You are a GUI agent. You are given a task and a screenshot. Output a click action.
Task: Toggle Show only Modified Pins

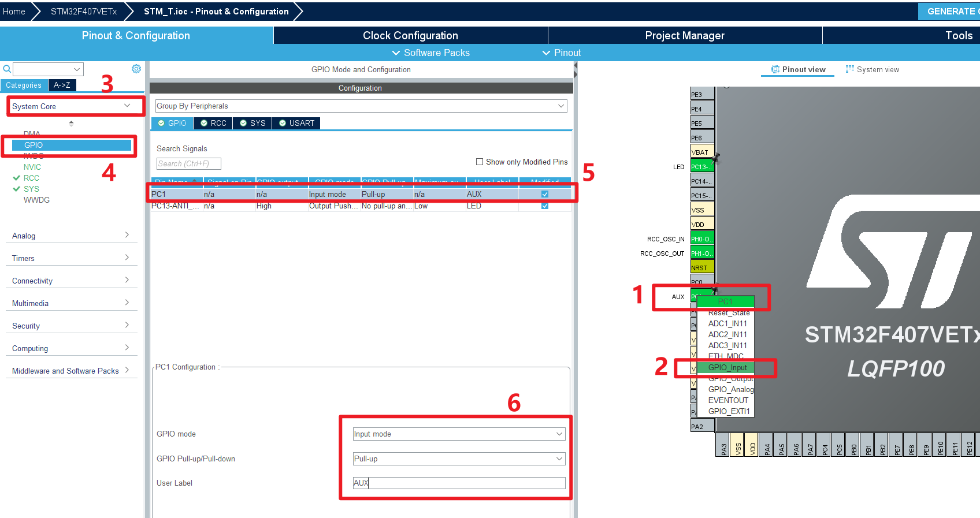[480, 162]
